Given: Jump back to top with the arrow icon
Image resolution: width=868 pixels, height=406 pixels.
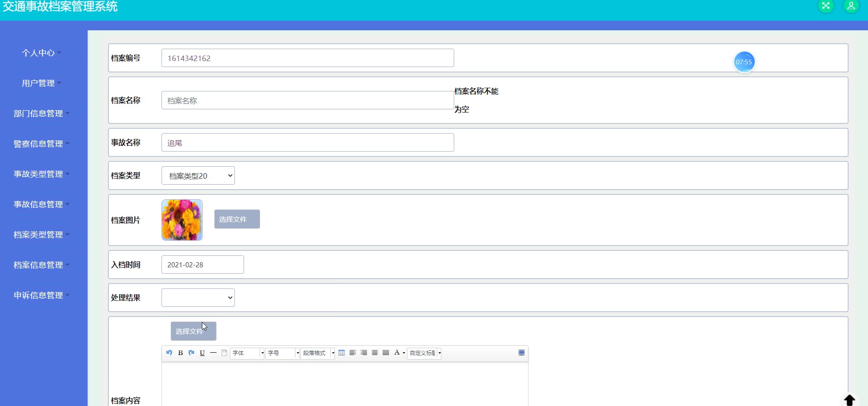Looking at the screenshot, I should (850, 400).
